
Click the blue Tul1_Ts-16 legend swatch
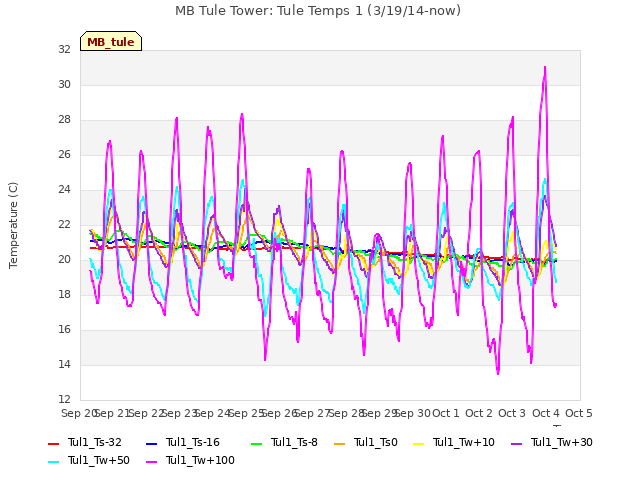pos(151,444)
